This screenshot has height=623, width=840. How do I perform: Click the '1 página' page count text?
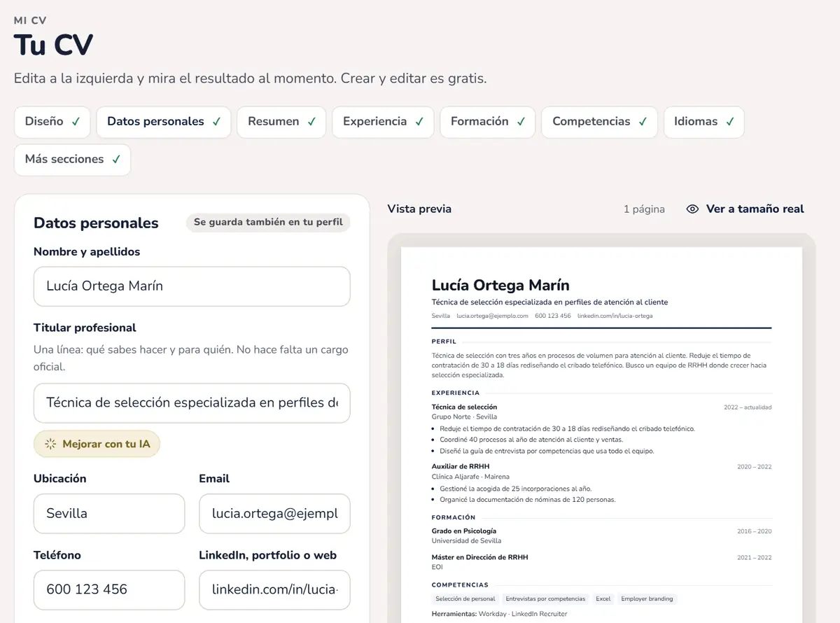pos(644,209)
